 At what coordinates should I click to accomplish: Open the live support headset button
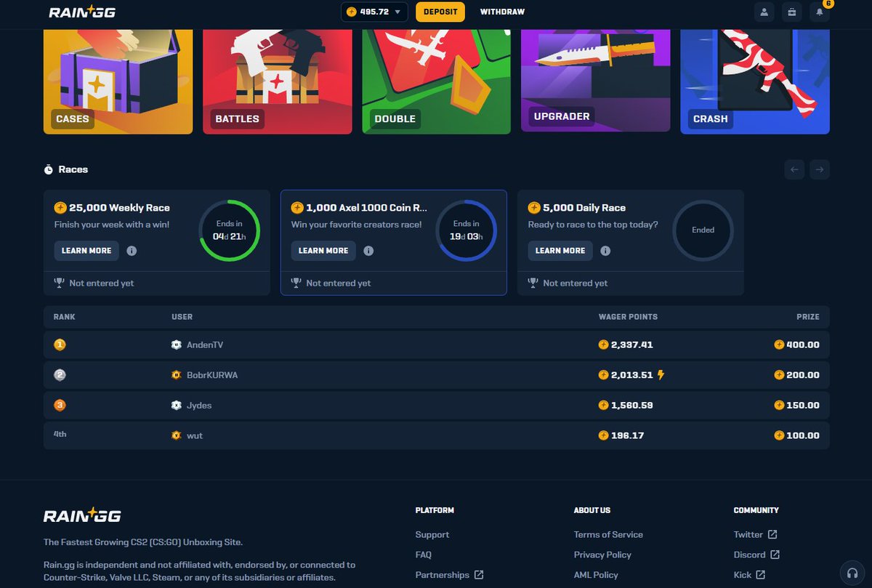pos(852,572)
